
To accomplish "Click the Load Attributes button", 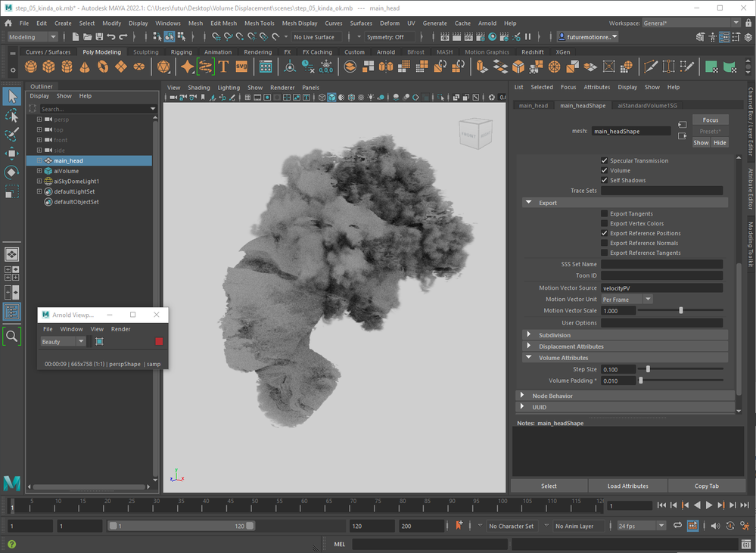I will (627, 486).
